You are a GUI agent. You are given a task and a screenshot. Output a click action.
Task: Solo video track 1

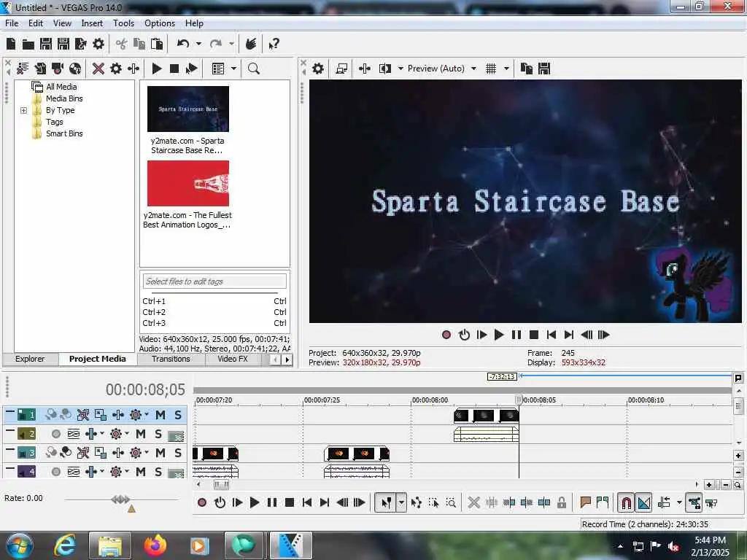178,415
